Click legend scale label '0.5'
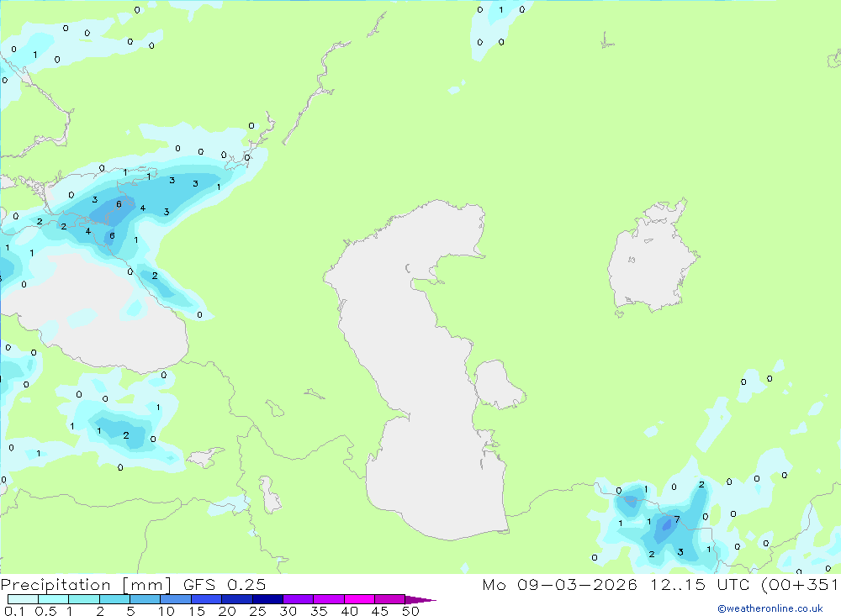This screenshot has height=616, width=841. 45,611
